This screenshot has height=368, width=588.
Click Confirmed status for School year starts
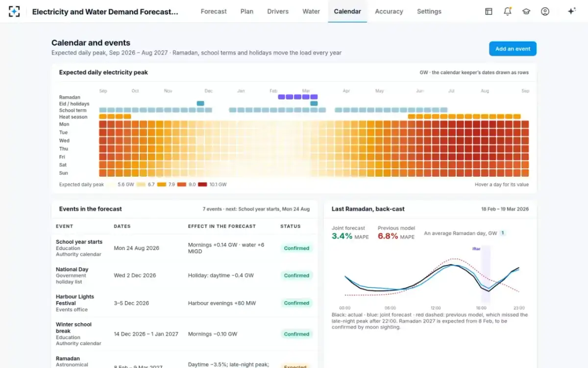(x=296, y=248)
